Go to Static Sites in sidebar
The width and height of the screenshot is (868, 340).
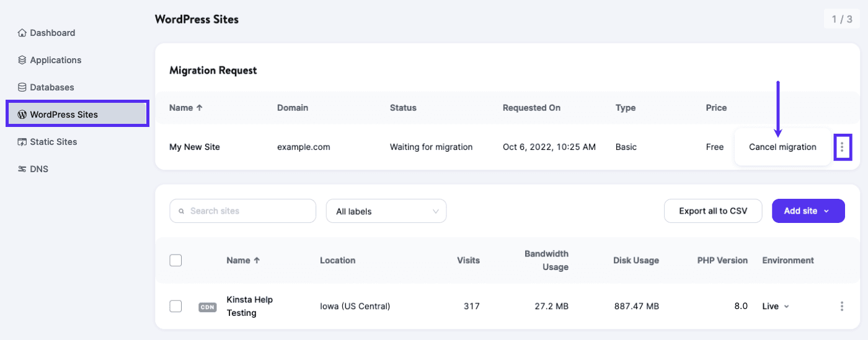(54, 142)
